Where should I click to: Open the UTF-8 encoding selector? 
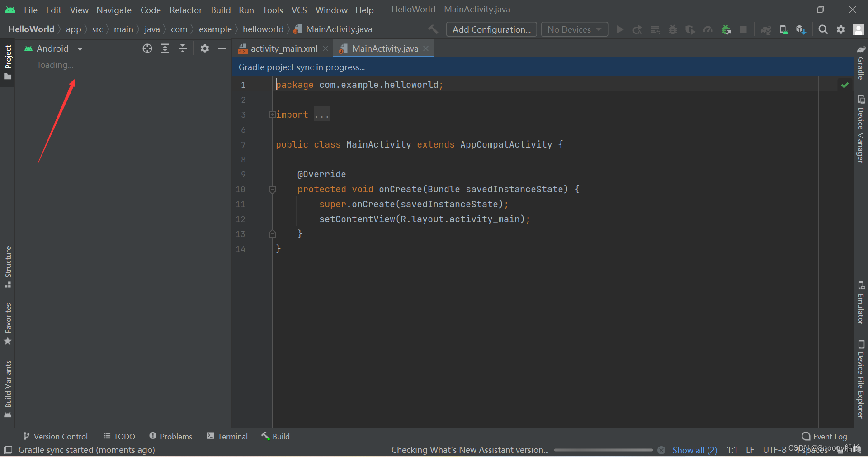pyautogui.click(x=775, y=450)
